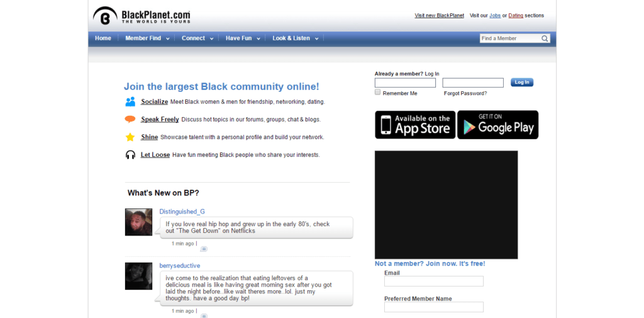
Task: Open the App Store download badge
Action: point(415,125)
